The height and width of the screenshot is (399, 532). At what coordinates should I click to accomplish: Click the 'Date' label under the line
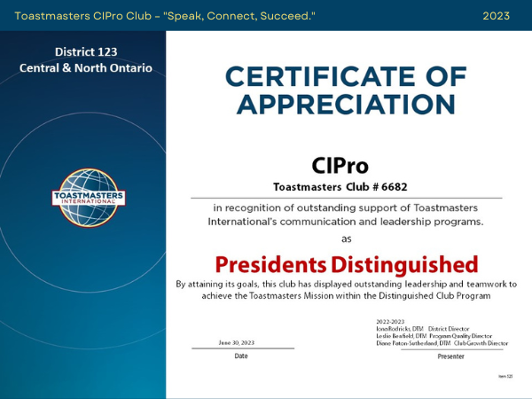pos(241,356)
